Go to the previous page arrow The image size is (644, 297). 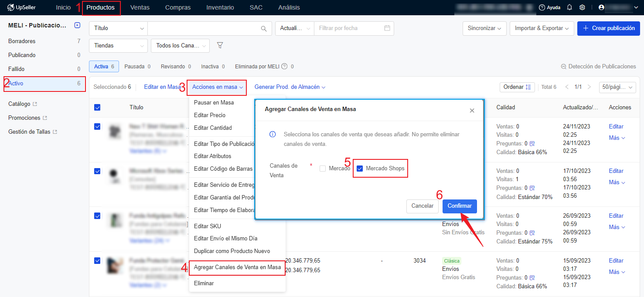point(567,87)
